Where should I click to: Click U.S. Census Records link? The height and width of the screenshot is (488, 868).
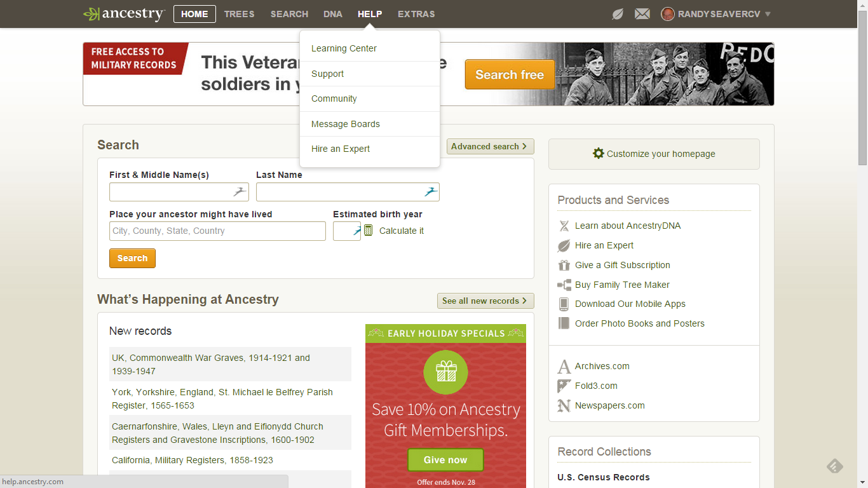tap(604, 477)
